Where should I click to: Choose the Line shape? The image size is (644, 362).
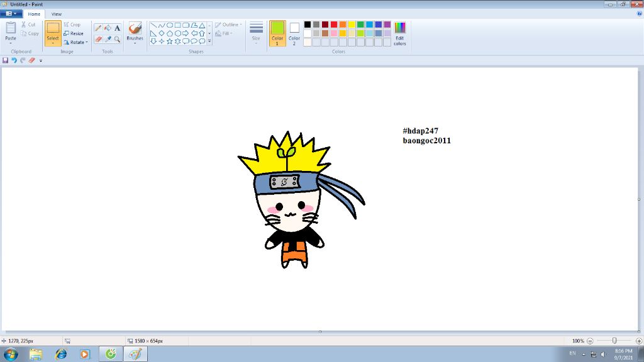153,25
